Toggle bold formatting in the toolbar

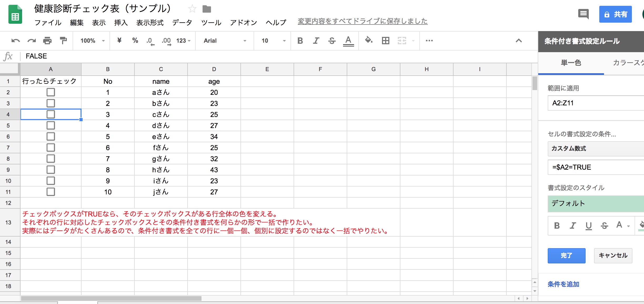coord(300,41)
